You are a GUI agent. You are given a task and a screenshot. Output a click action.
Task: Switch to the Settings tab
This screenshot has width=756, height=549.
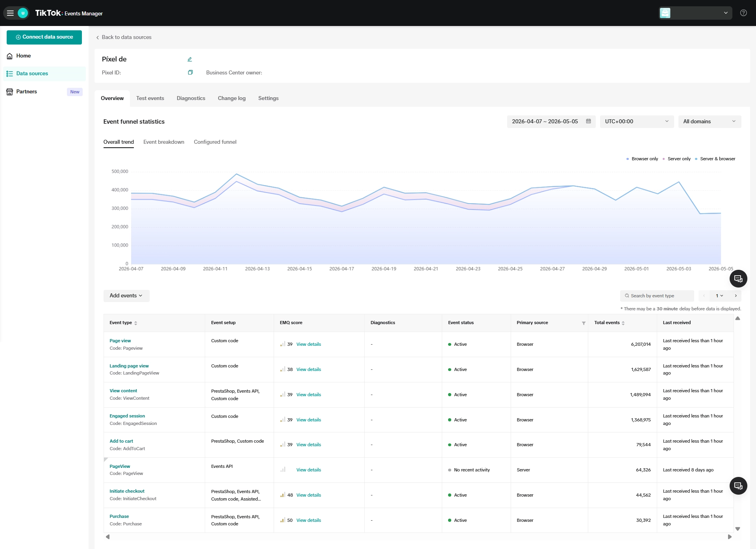268,98
